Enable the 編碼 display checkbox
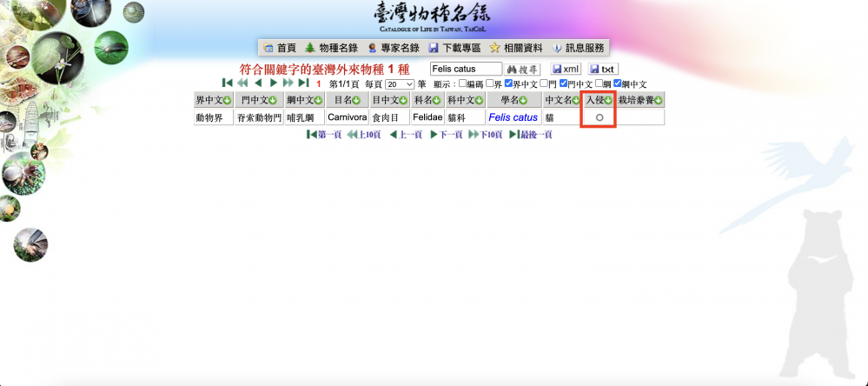 tap(462, 83)
